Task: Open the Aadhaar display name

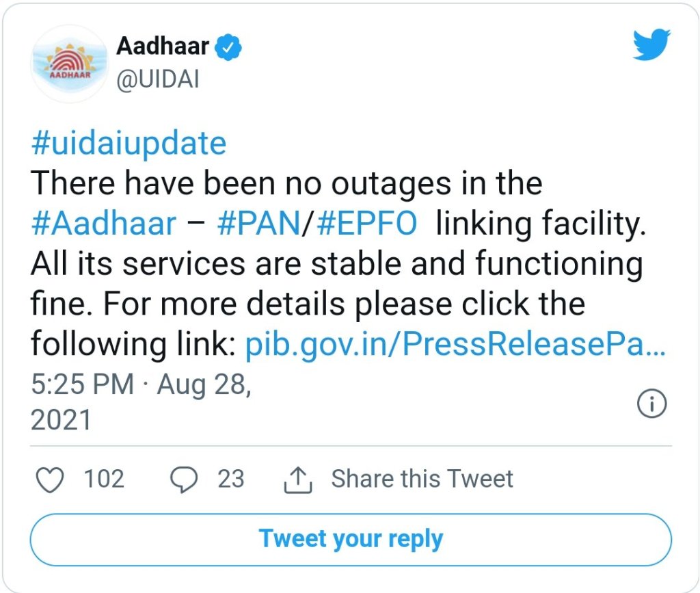Action: [163, 47]
